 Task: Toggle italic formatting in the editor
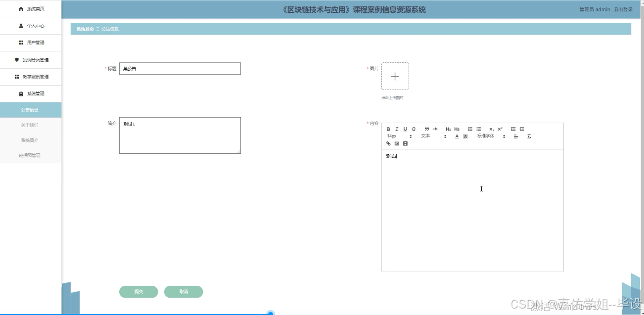(397, 129)
